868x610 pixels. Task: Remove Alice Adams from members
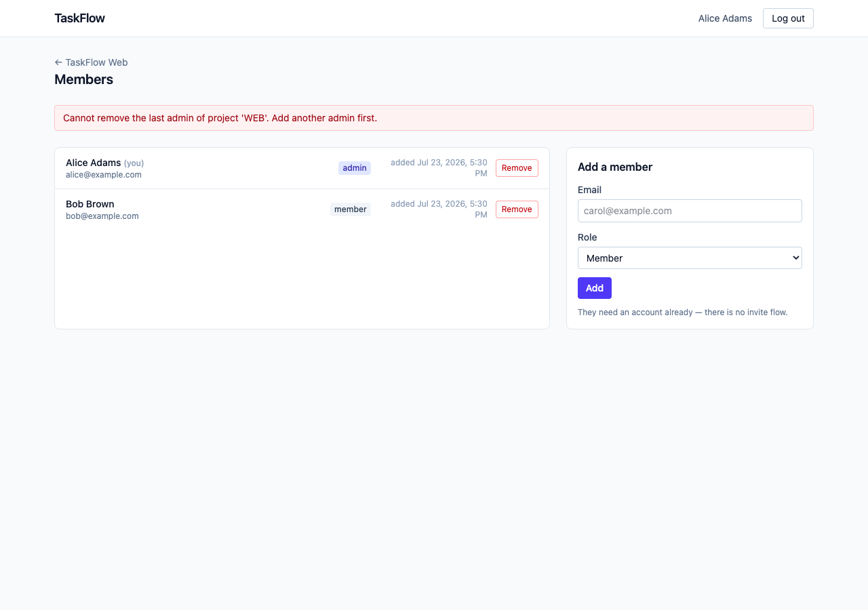coord(517,168)
